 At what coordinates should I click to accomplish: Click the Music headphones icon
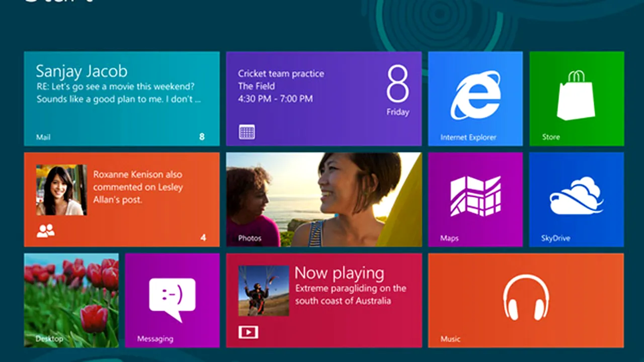click(x=526, y=297)
